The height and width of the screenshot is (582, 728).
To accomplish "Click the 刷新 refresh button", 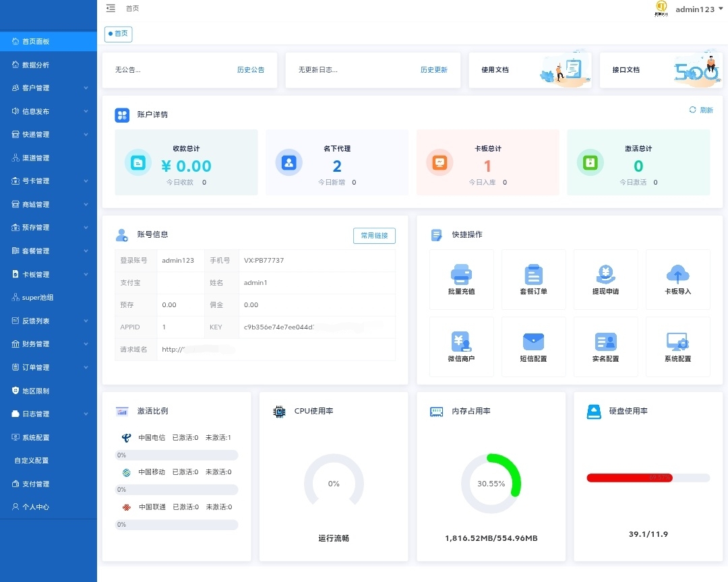I will pos(701,110).
